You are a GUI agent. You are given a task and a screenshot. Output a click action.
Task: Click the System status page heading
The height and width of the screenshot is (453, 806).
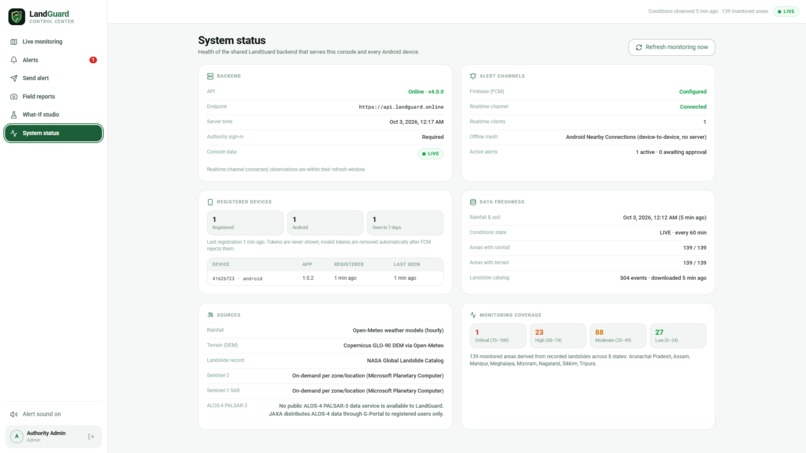(232, 40)
